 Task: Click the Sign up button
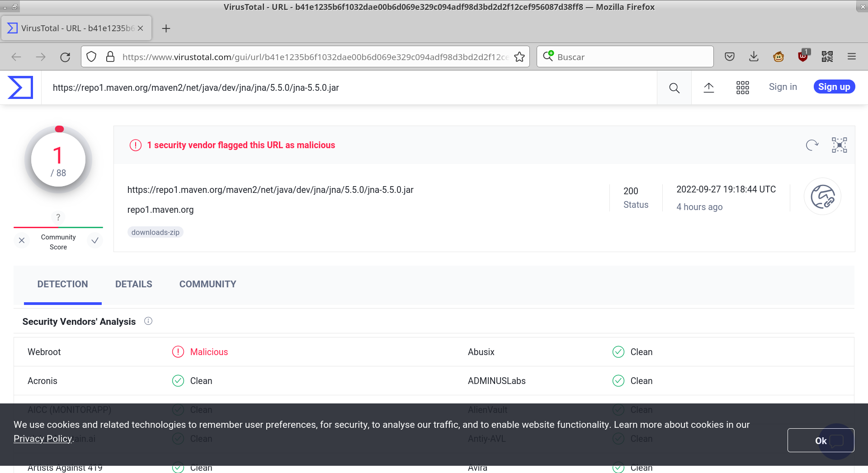tap(834, 86)
